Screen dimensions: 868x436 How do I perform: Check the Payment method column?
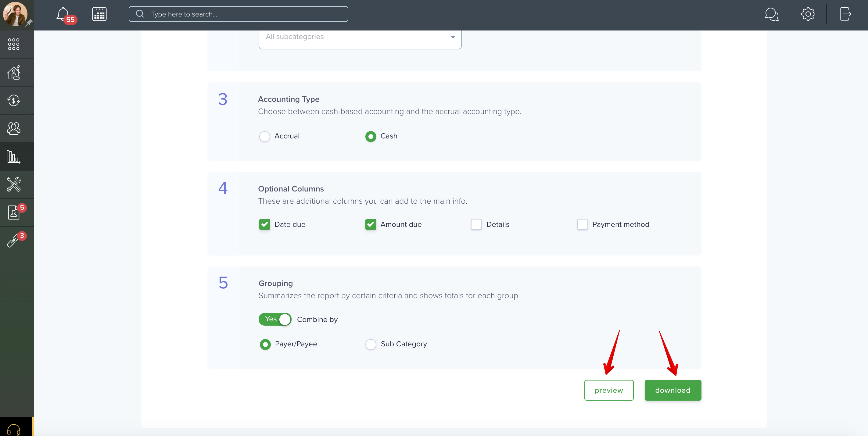[582, 224]
